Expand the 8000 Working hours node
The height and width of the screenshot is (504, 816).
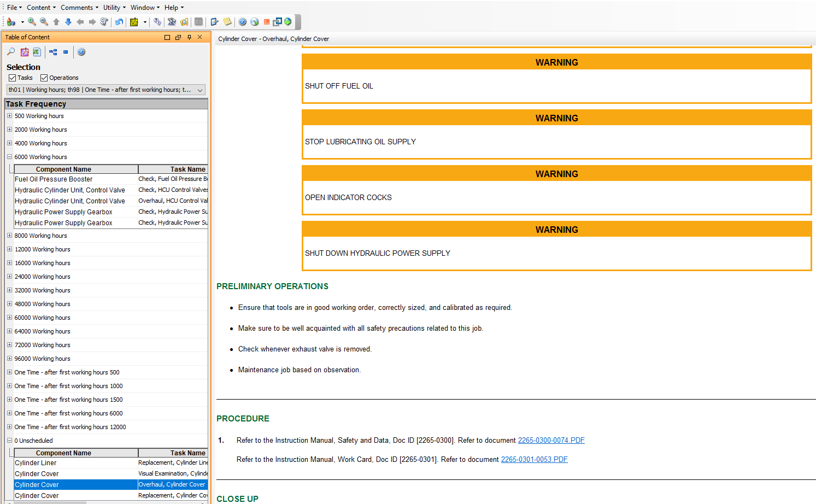pos(9,236)
